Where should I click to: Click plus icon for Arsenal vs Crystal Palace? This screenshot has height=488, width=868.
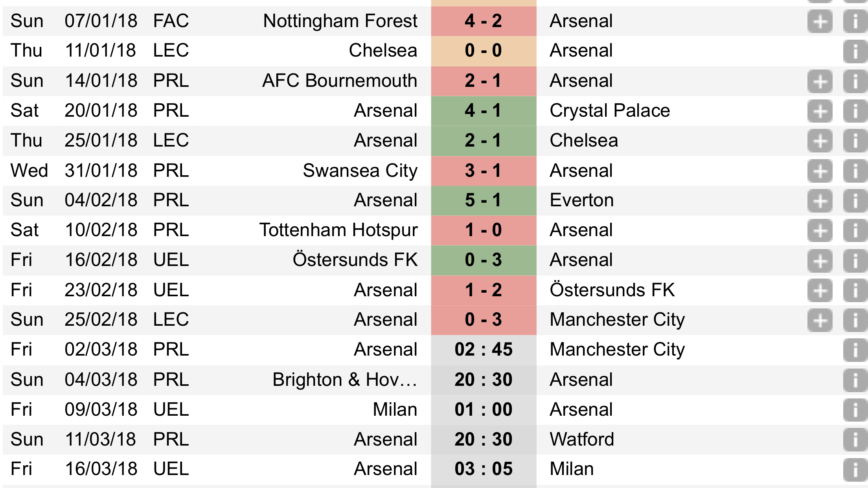(x=820, y=111)
